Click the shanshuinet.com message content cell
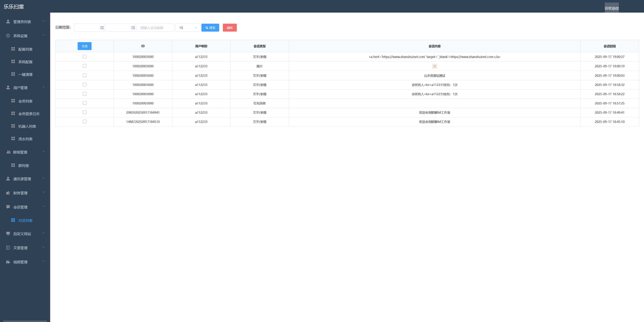 [x=435, y=57]
